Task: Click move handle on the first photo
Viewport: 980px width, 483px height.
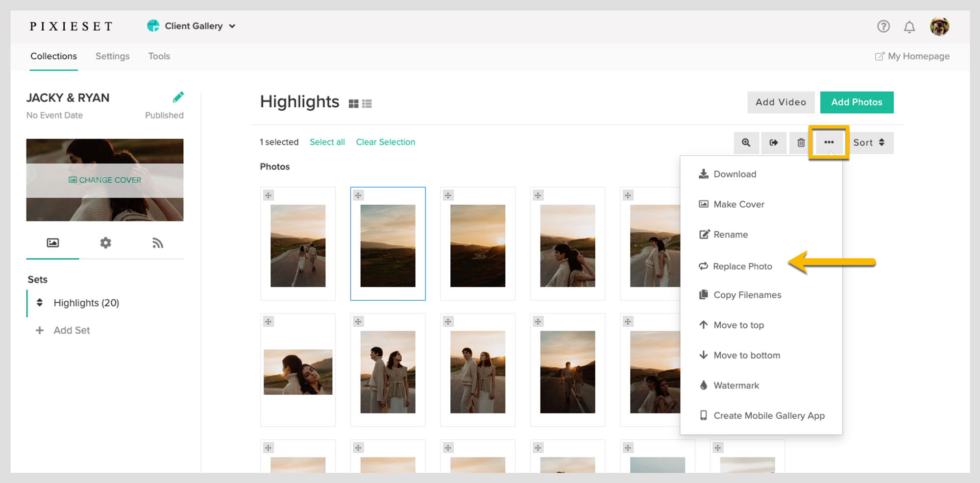Action: pyautogui.click(x=268, y=195)
